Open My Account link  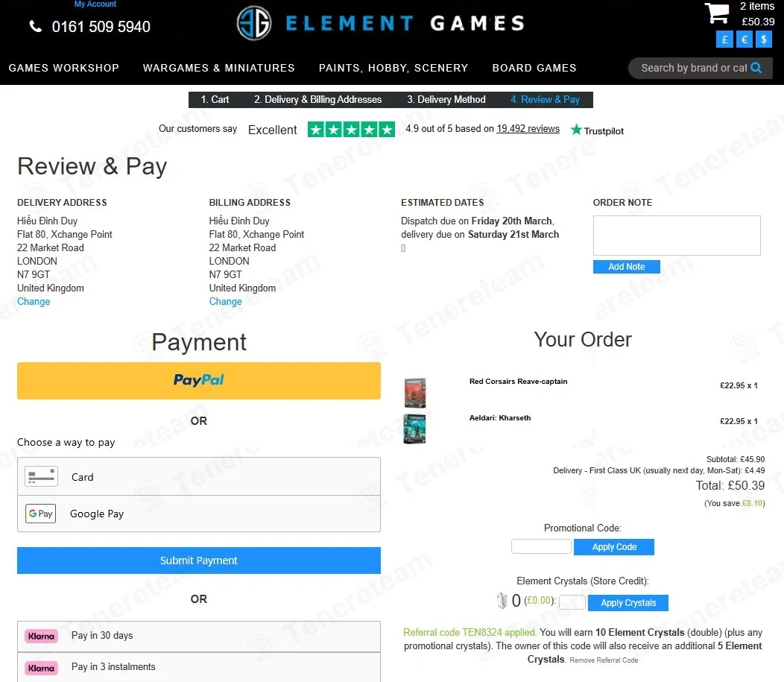point(95,4)
